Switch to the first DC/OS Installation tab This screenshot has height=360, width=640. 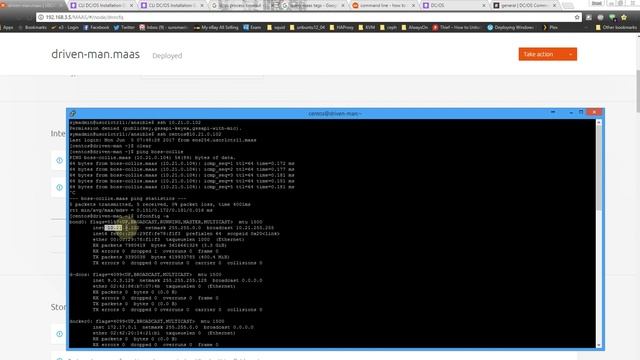coord(102,5)
